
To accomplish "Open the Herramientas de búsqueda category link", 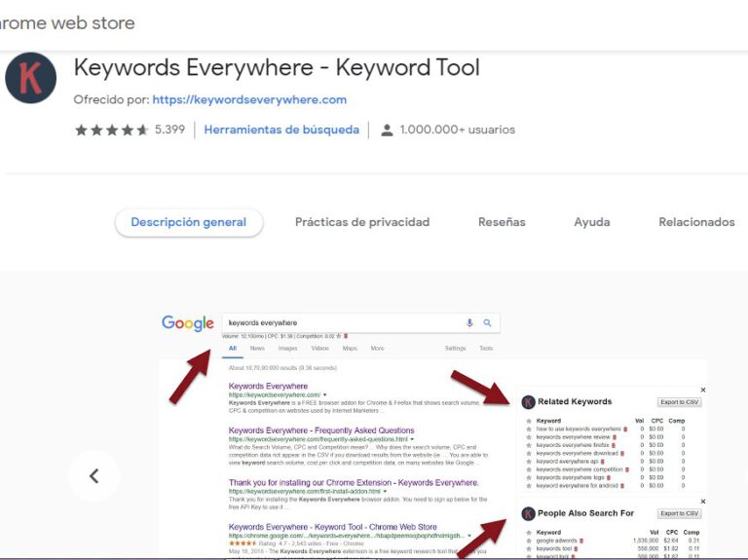I will [x=281, y=130].
